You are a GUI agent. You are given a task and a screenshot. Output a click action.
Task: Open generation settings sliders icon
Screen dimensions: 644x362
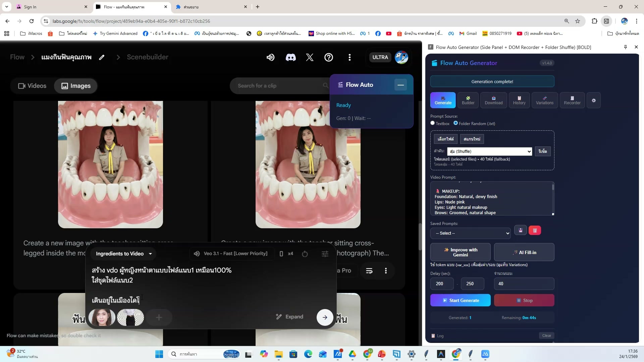325,254
